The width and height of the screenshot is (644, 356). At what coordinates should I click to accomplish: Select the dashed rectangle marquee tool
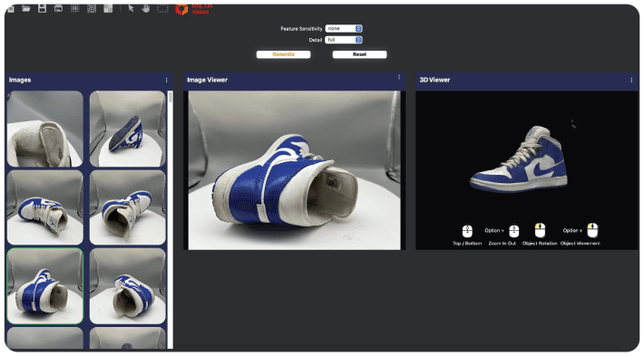(162, 8)
